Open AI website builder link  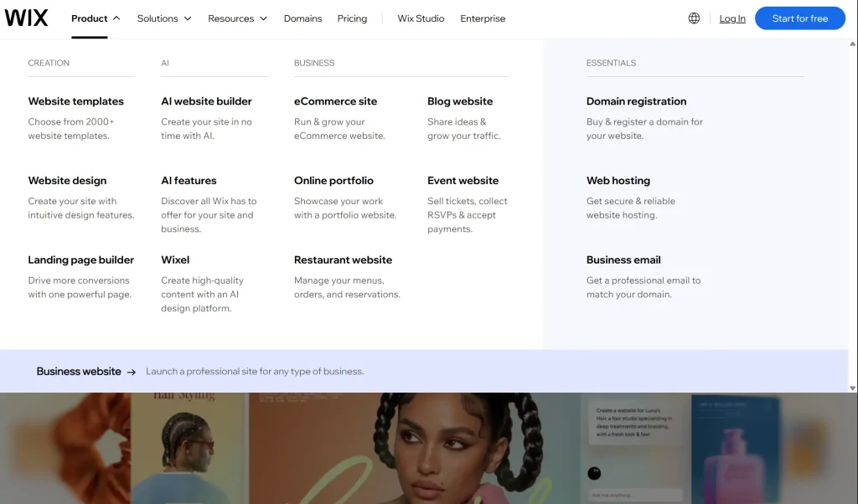(x=206, y=101)
